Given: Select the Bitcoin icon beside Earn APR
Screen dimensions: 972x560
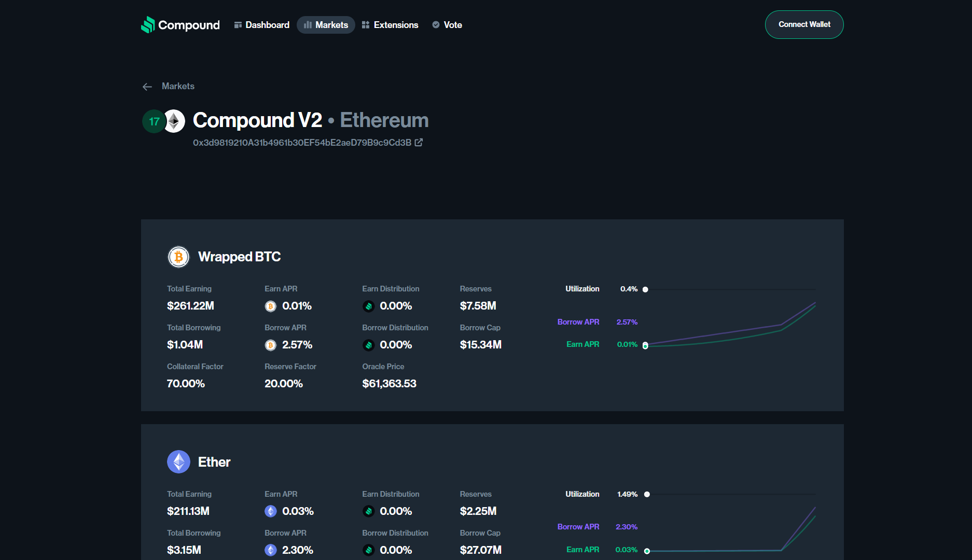Looking at the screenshot, I should pos(270,306).
